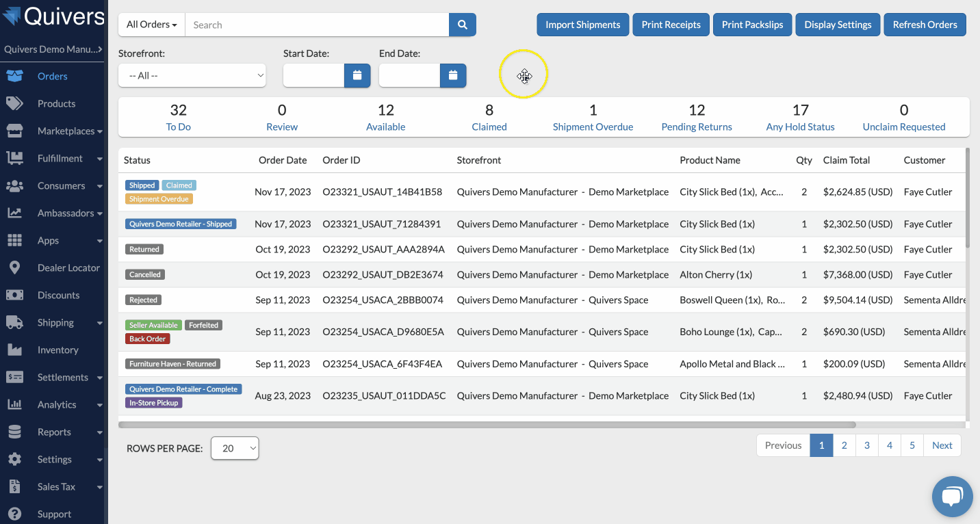Click the Fulfillment dolly icon
The width and height of the screenshot is (980, 524).
click(x=14, y=158)
